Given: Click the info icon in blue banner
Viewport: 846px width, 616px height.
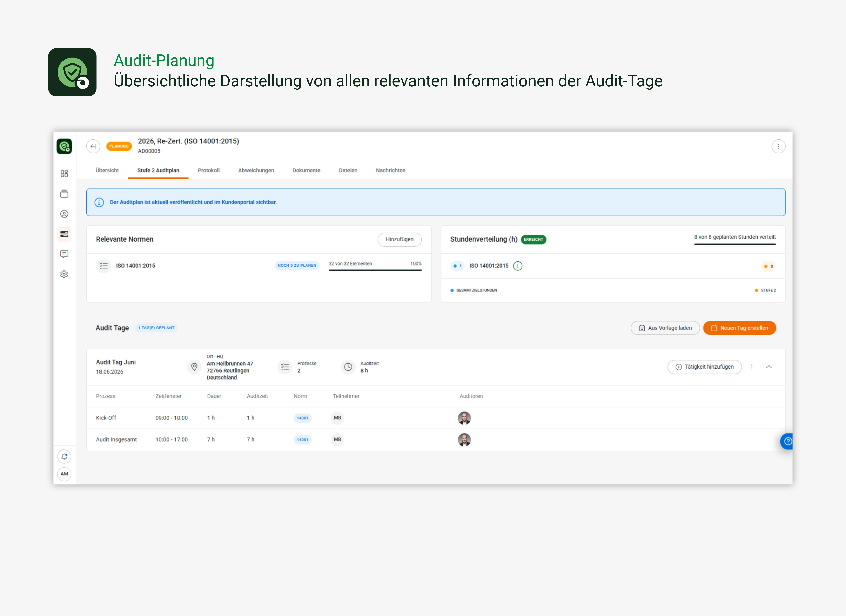Looking at the screenshot, I should 99,202.
